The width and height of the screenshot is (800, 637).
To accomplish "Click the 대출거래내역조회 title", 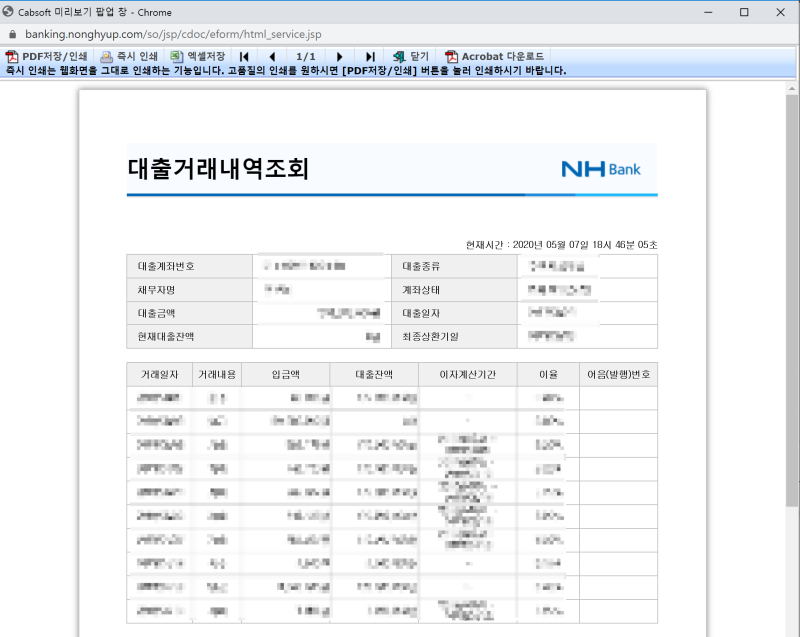I will point(218,168).
